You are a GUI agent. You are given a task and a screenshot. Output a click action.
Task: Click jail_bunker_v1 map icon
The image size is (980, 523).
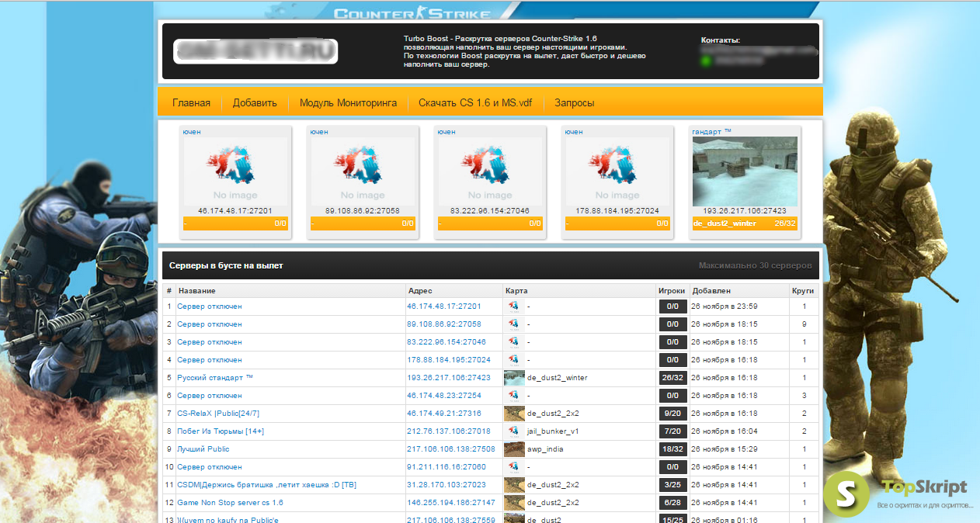[514, 431]
